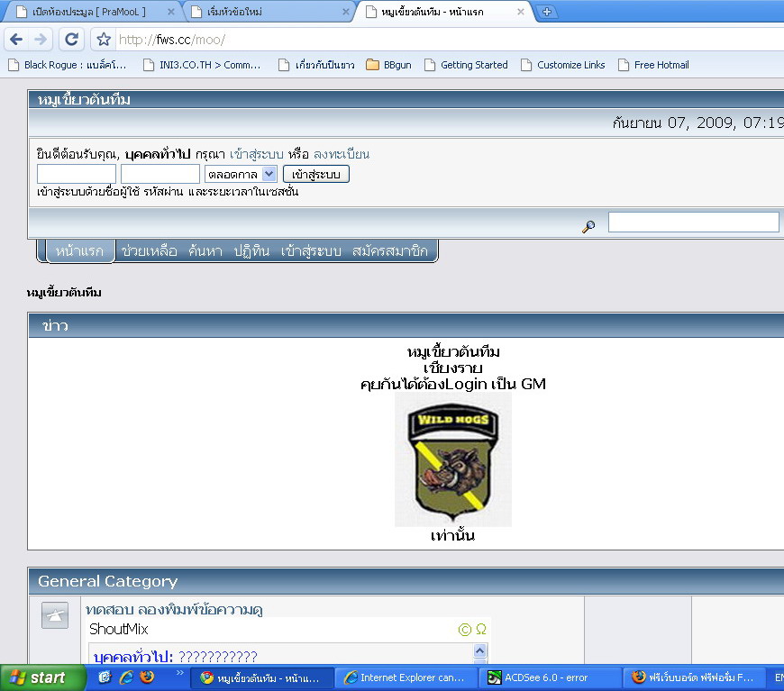Close the PraMooL tab
Viewport: 784px width, 691px height.
click(x=171, y=12)
